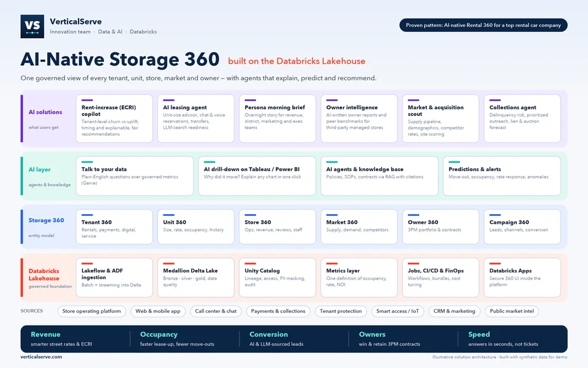
Task: Select the Market & acquisition scout card
Action: tap(440, 118)
